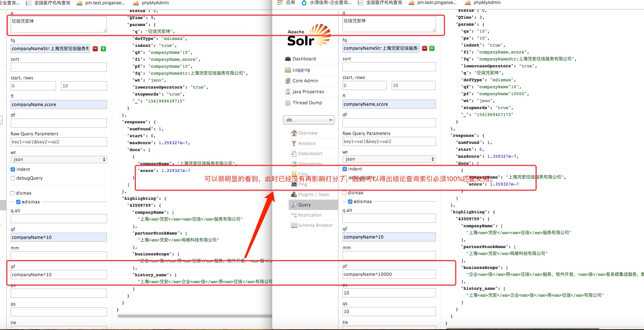Click the sort field in the right window
Image resolution: width=644 pixels, height=330 pixels.
[x=389, y=67]
